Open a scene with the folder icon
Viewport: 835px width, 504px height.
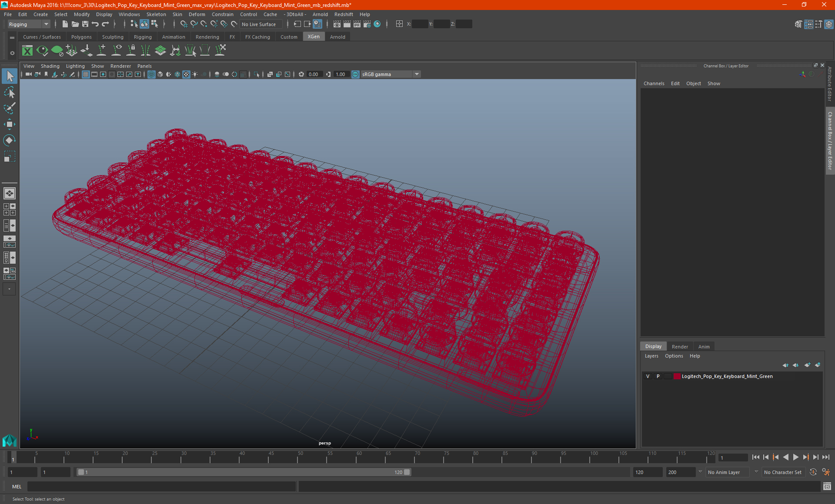click(x=75, y=24)
